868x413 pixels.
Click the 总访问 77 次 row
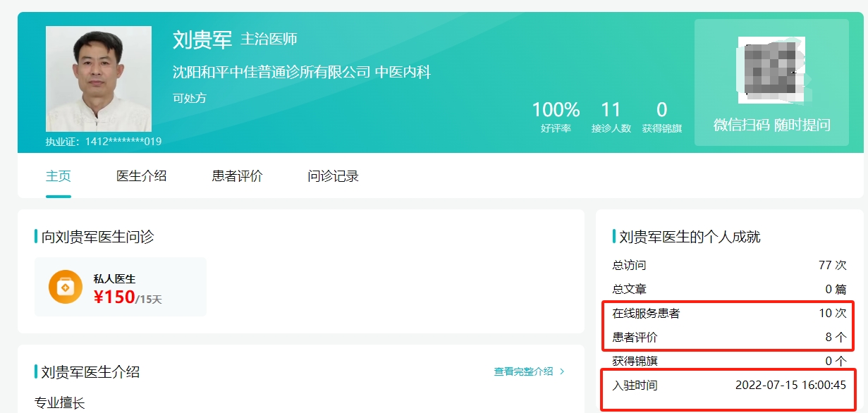click(729, 266)
